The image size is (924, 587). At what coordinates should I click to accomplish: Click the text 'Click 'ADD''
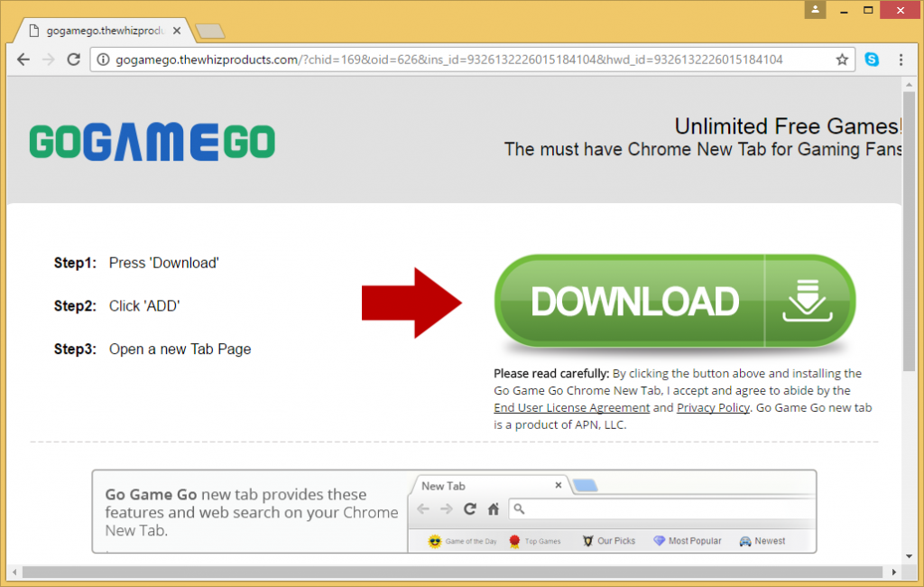(x=144, y=306)
